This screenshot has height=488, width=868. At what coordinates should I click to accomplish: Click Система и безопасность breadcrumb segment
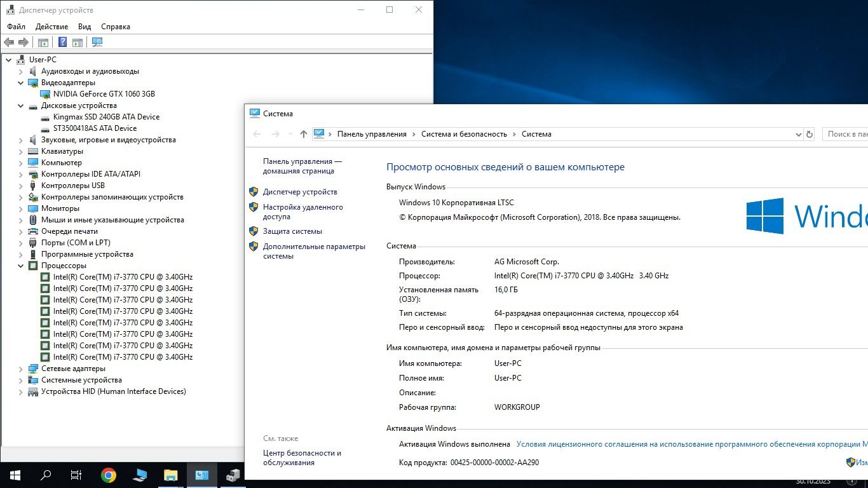tap(464, 134)
